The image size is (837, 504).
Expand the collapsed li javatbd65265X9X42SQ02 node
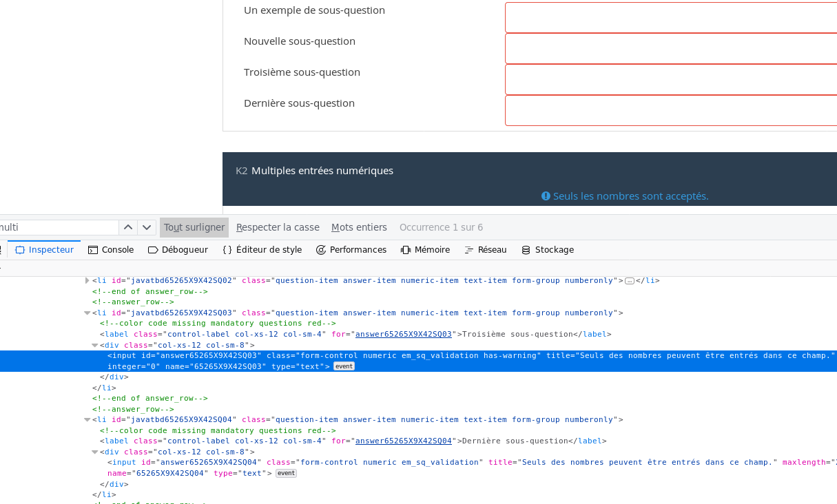point(87,281)
